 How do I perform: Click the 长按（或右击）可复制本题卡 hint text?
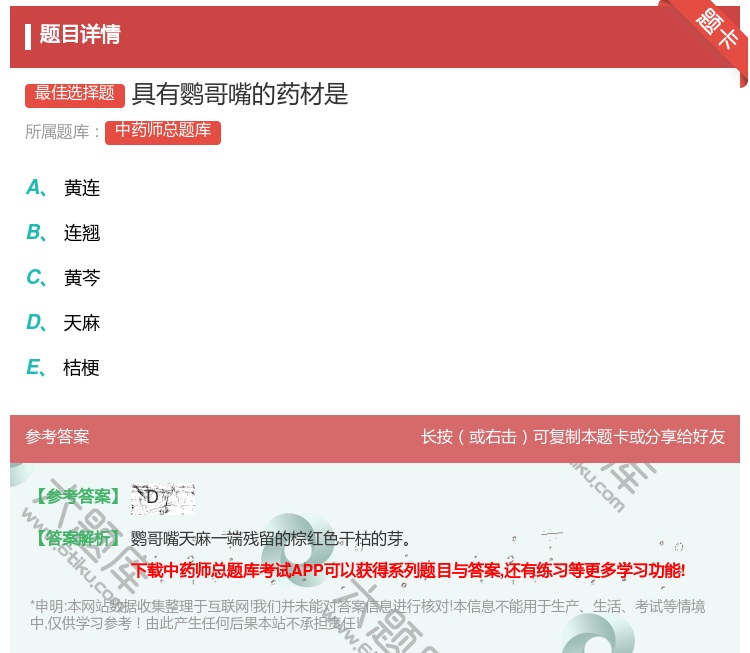click(x=573, y=437)
